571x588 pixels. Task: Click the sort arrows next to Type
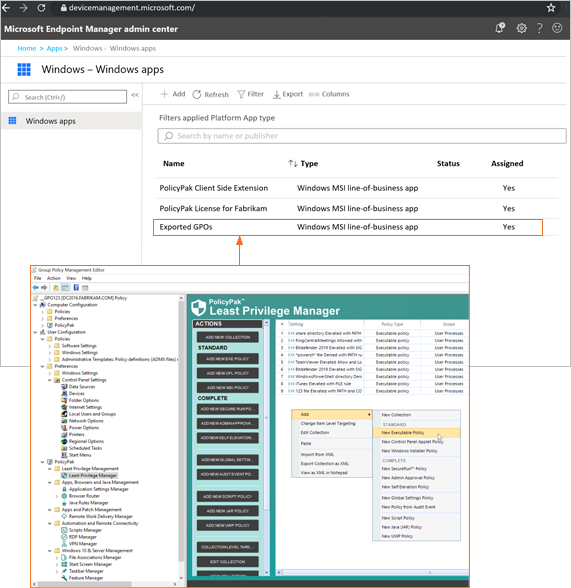click(x=293, y=164)
